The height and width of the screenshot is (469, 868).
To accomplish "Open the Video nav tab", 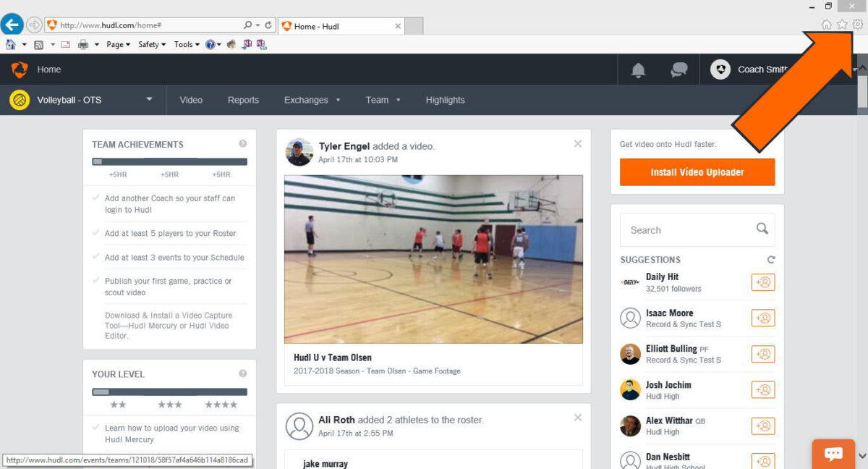I will (x=191, y=100).
